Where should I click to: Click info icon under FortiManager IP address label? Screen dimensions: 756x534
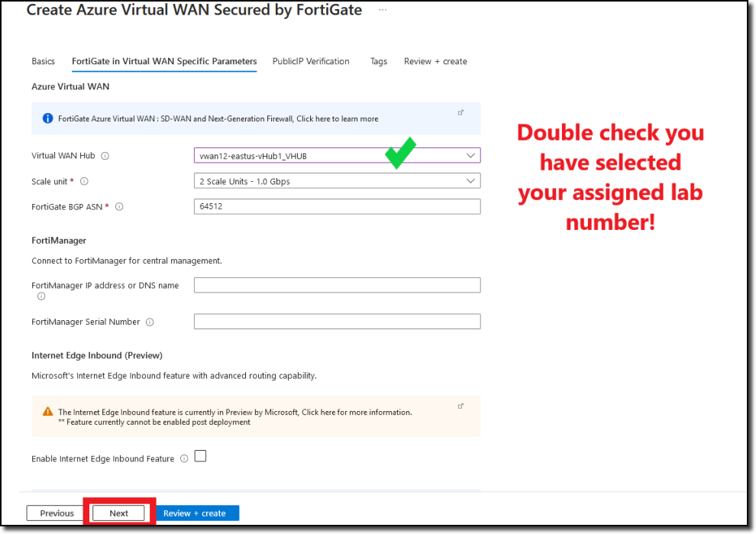[41, 296]
